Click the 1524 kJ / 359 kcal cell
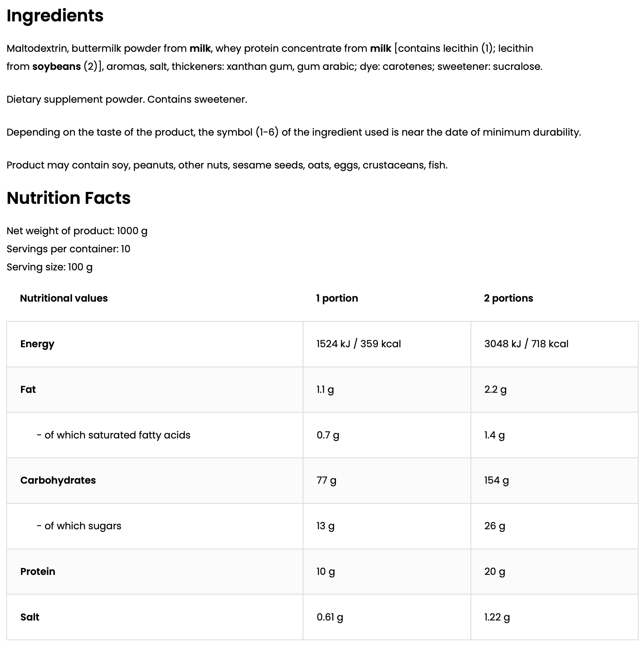The image size is (644, 646). 359,344
